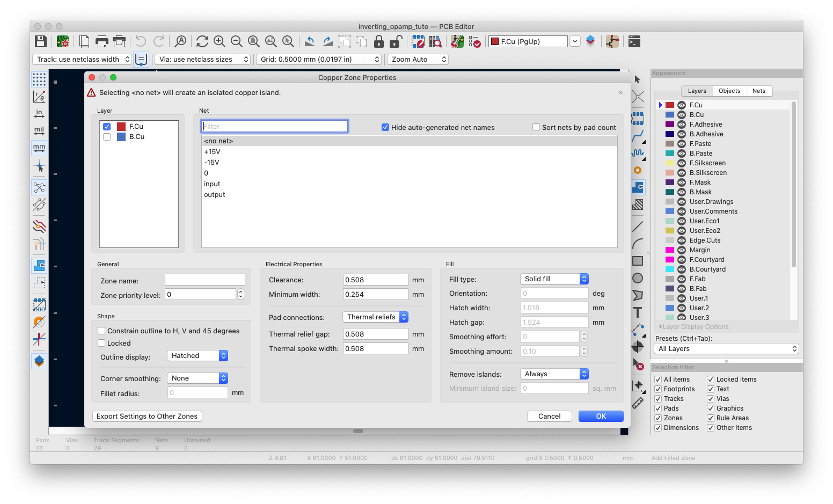Open the Remove islands dropdown

click(x=554, y=374)
